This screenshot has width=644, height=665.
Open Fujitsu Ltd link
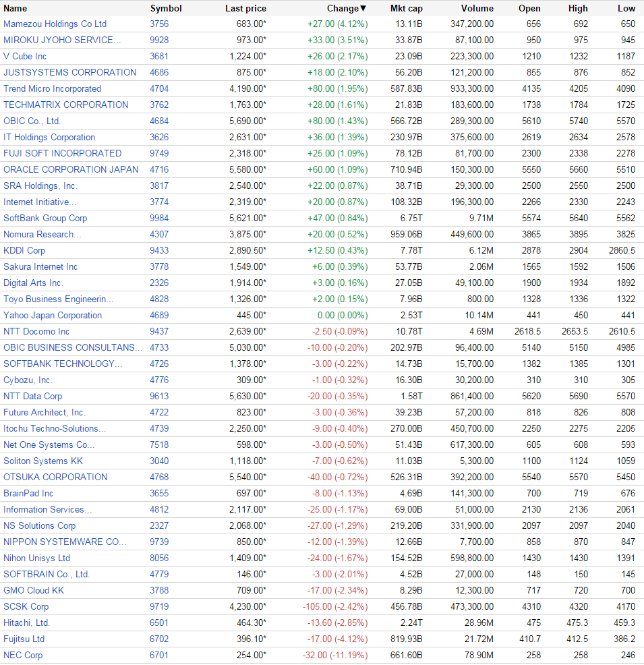point(24,639)
